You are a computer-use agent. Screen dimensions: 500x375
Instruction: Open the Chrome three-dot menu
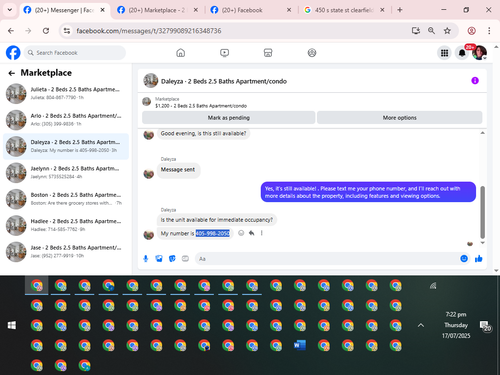coord(489,31)
